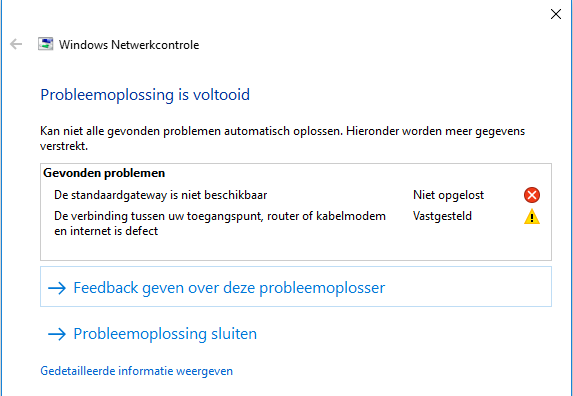Close the troubleshooter window with X

point(556,14)
